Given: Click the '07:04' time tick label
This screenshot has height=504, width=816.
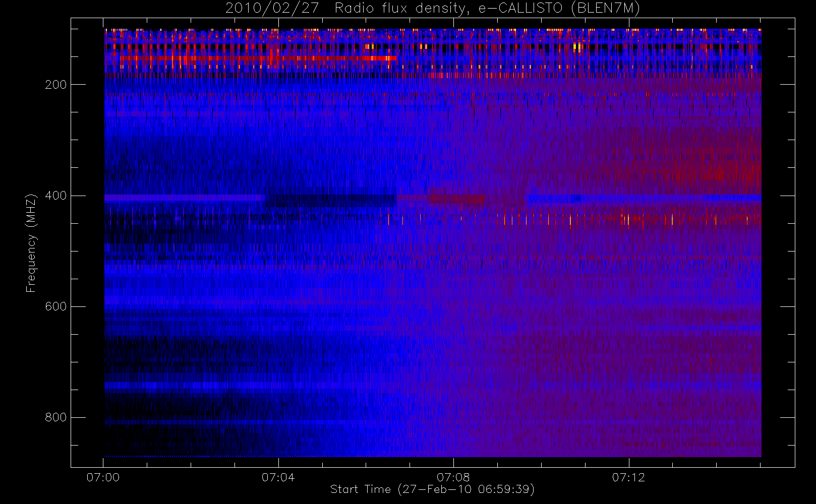Looking at the screenshot, I should [278, 477].
